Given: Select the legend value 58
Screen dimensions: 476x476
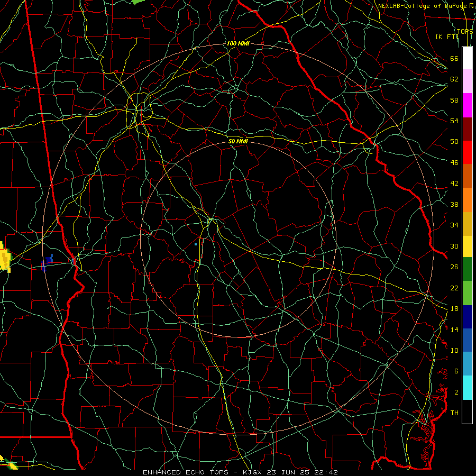Looking at the screenshot, I should (x=454, y=100).
